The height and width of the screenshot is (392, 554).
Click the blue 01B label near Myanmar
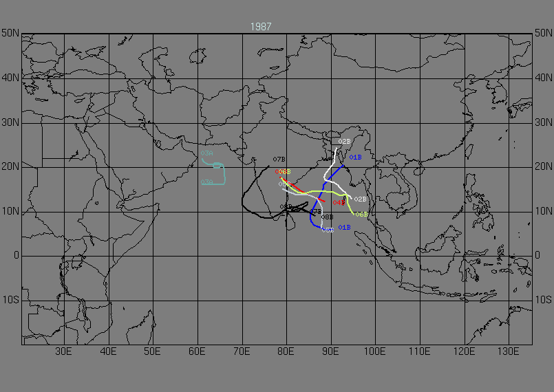click(355, 157)
